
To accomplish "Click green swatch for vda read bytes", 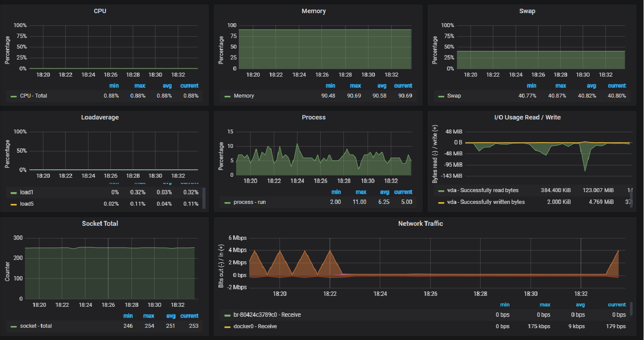I will point(441,191).
